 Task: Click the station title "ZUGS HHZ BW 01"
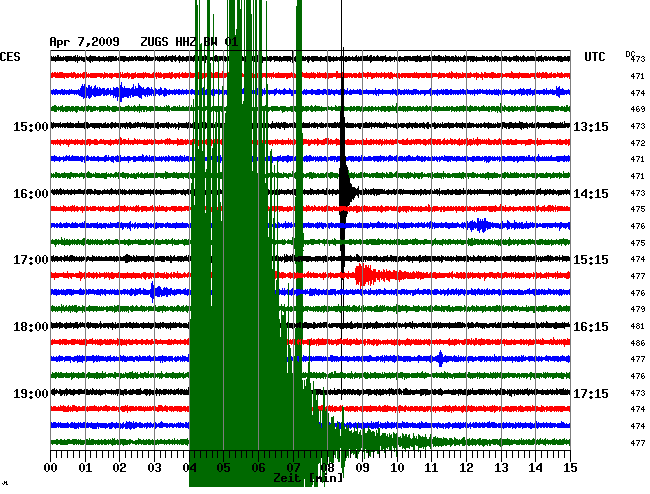point(189,42)
